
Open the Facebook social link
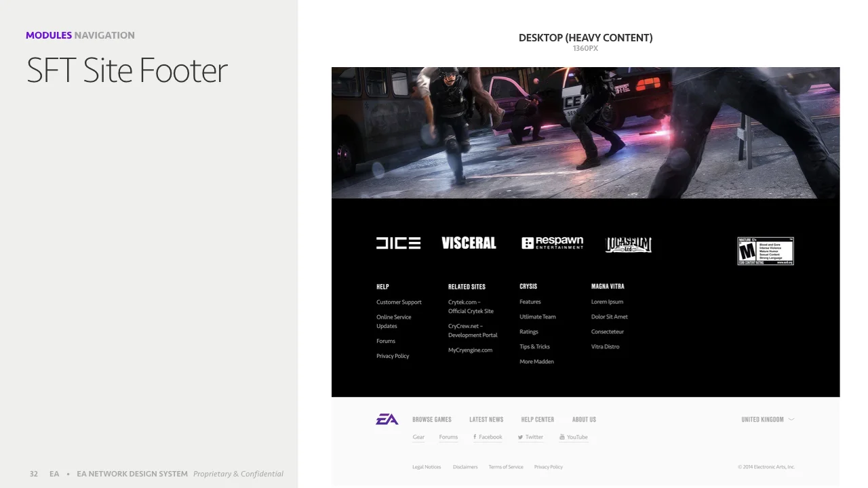488,437
